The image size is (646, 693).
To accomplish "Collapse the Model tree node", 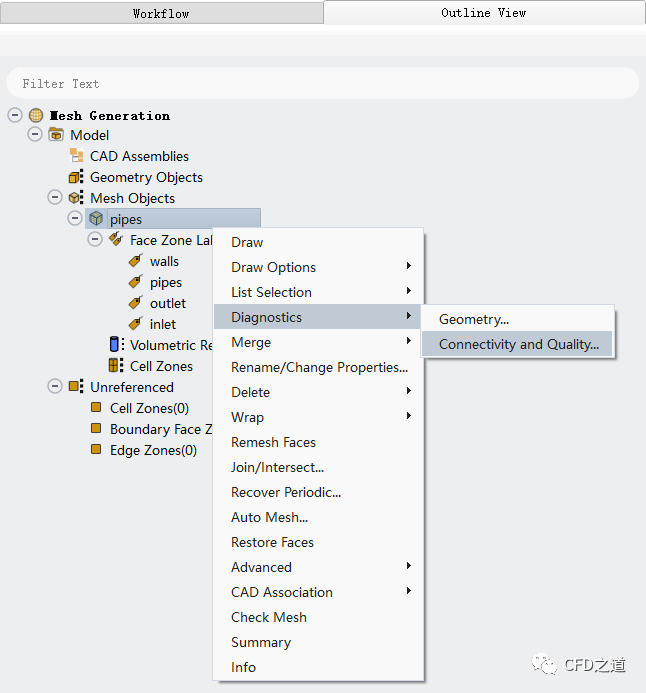I will coord(35,135).
